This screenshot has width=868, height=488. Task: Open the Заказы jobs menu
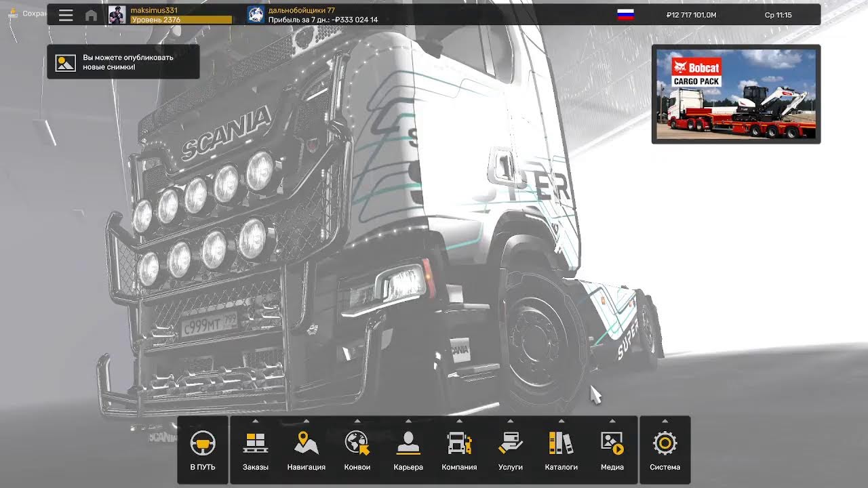[256, 450]
